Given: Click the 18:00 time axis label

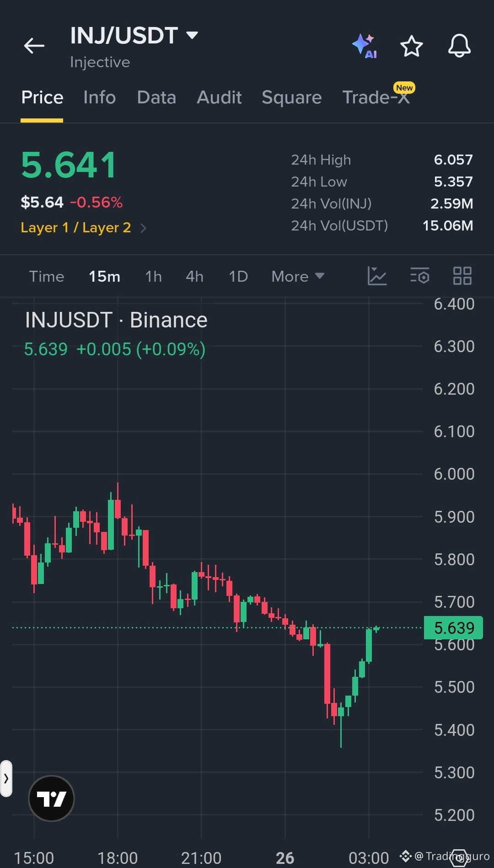Looking at the screenshot, I should tap(118, 858).
